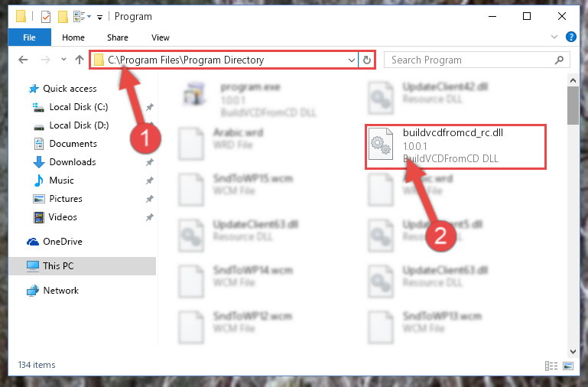Click the Properties quick access toolbar icon

click(45, 17)
